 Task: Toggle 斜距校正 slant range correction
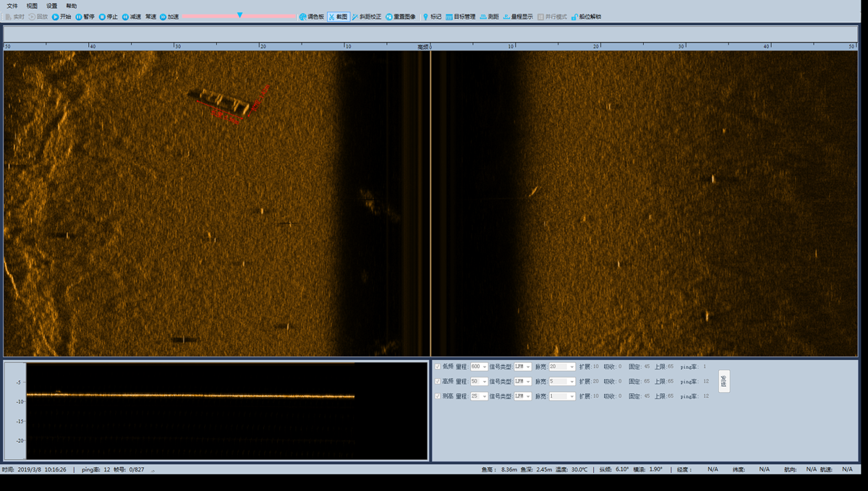coord(366,17)
